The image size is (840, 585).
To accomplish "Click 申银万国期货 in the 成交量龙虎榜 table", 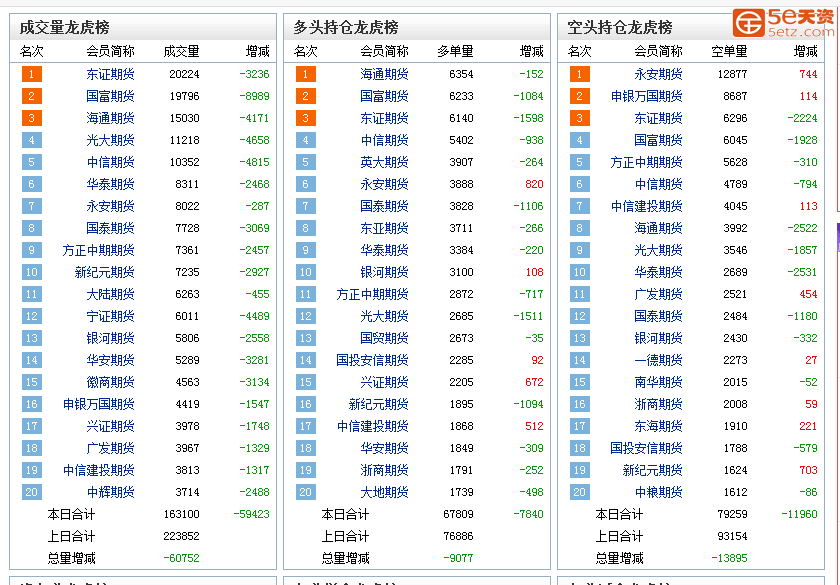I will pos(99,404).
